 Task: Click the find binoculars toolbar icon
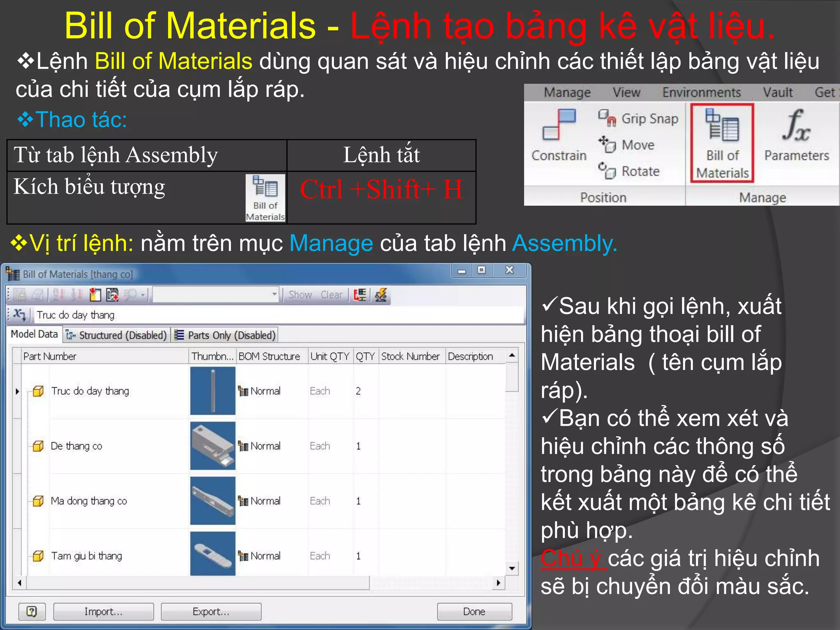[130, 294]
